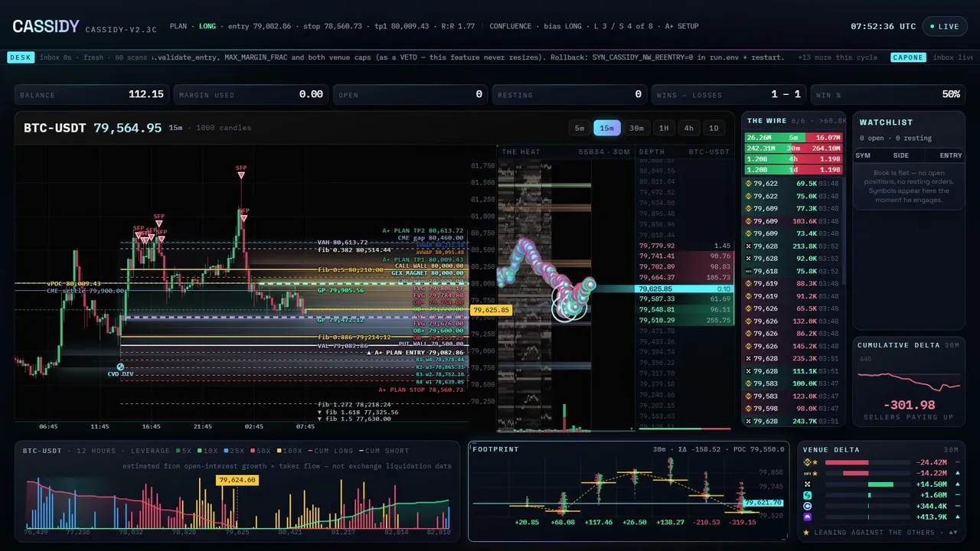Select the 1H timeframe tab

point(664,128)
